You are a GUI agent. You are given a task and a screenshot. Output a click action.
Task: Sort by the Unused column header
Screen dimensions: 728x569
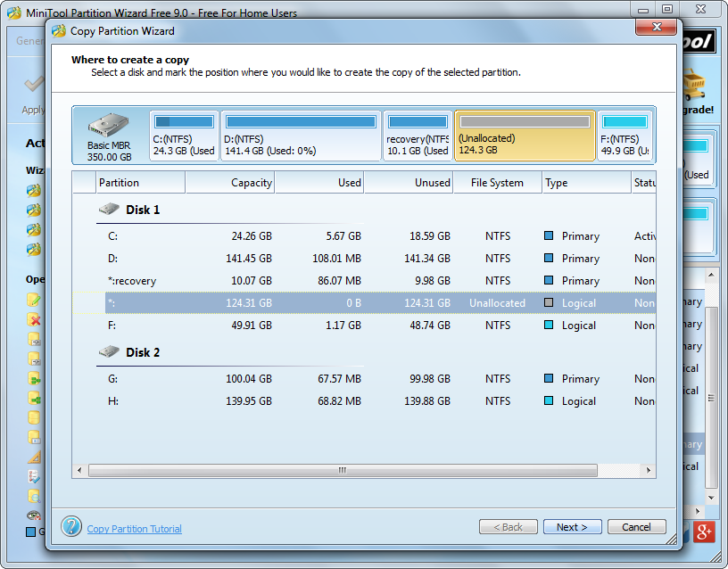(409, 183)
